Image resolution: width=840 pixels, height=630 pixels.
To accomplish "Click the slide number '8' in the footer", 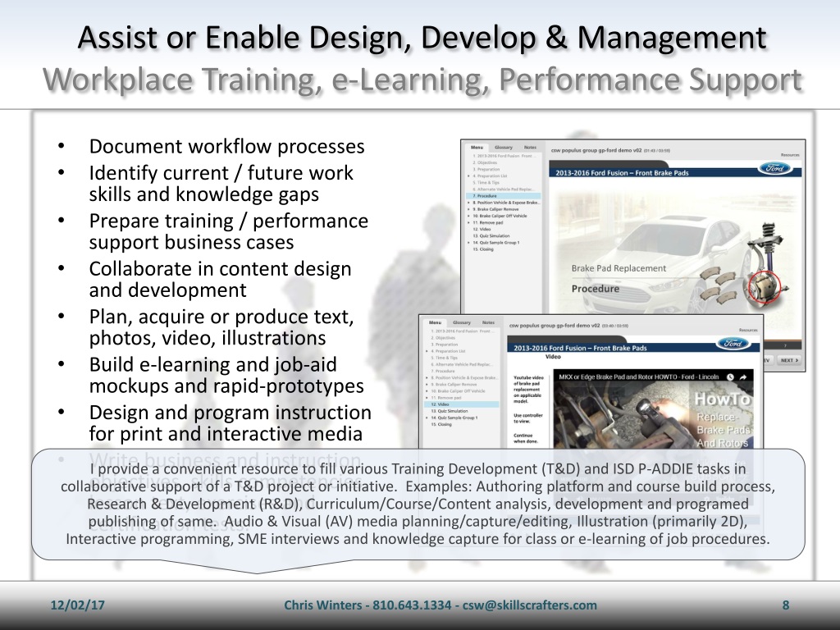I will pos(786,605).
